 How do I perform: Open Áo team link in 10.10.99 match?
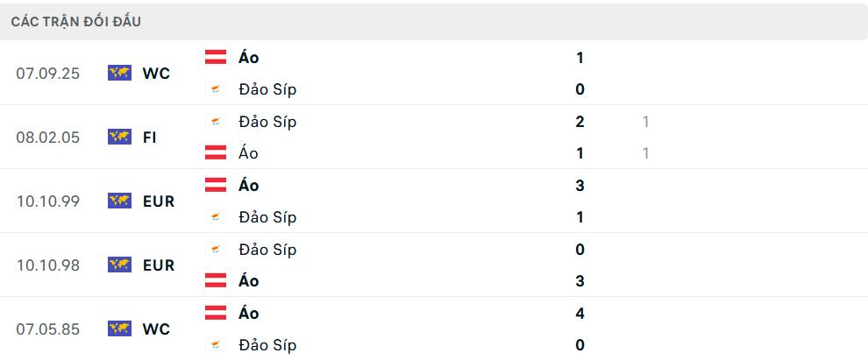click(248, 186)
